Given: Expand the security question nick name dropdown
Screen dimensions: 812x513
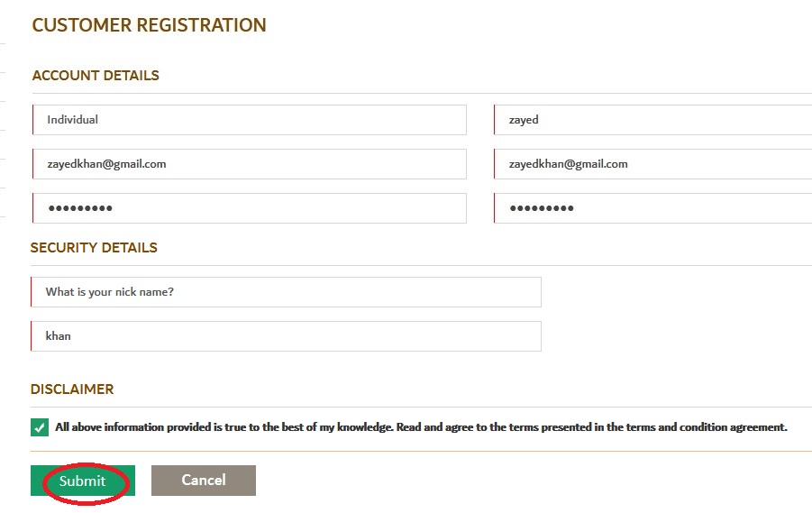Looking at the screenshot, I should pos(286,292).
